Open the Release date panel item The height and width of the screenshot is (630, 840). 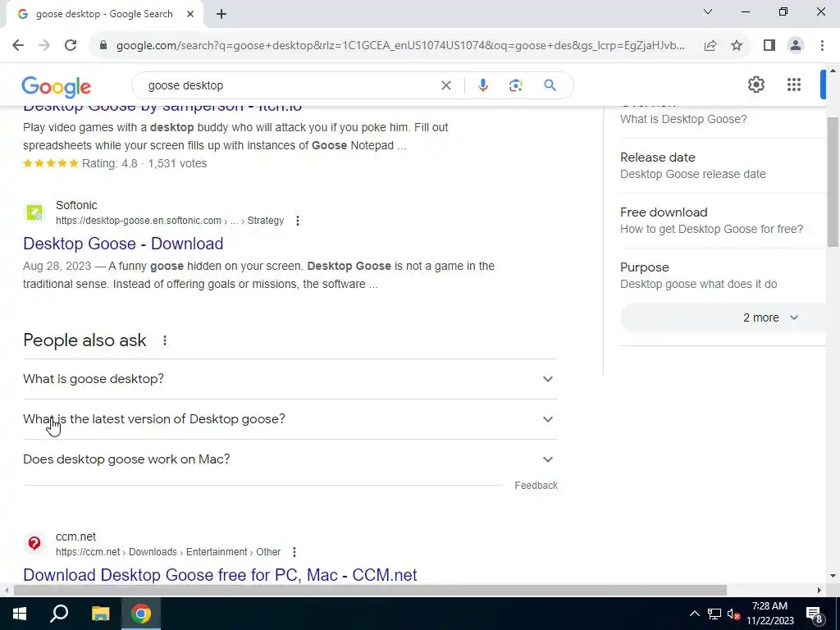point(724,166)
